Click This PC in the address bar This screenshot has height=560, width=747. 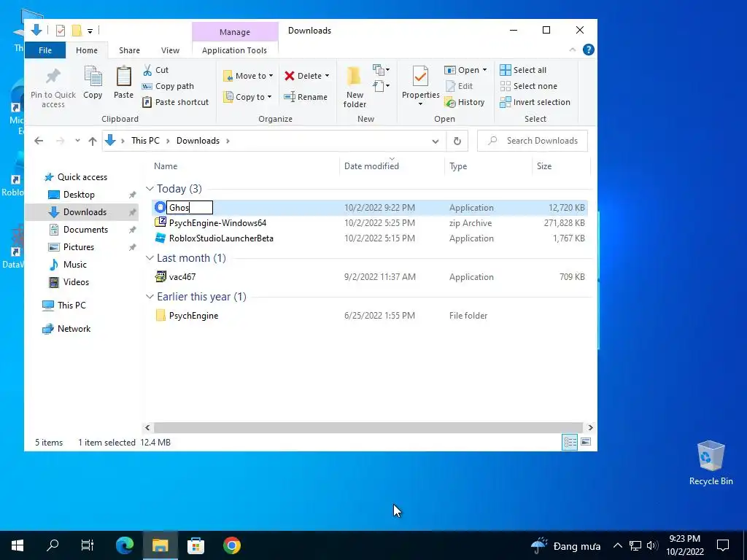pos(145,141)
